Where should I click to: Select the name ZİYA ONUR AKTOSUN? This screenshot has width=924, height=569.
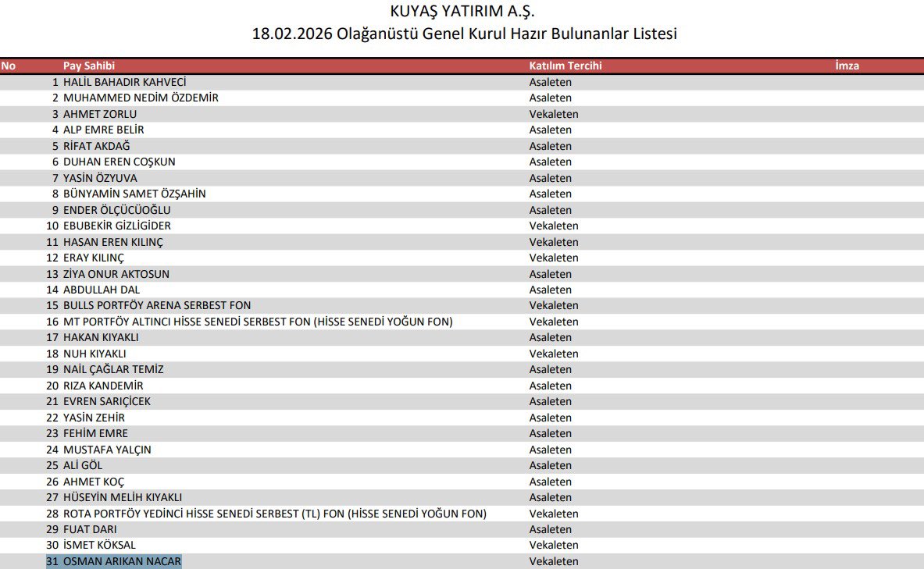tap(116, 274)
